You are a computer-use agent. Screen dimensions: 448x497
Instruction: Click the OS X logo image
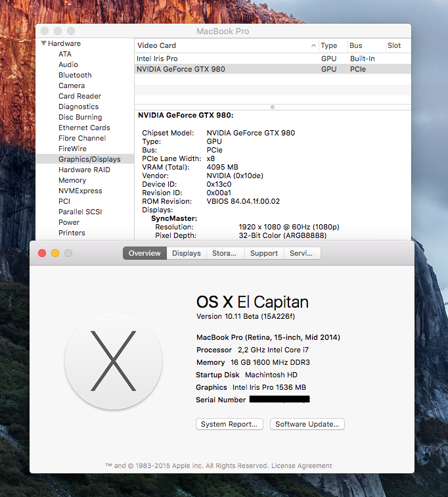click(113, 361)
